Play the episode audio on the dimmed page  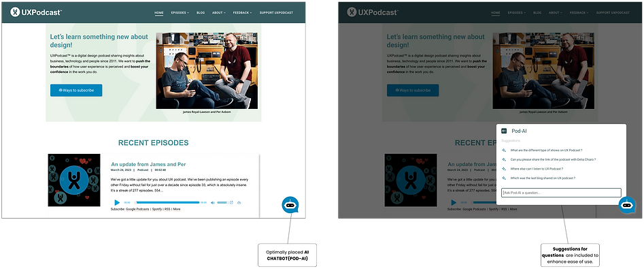[454, 202]
